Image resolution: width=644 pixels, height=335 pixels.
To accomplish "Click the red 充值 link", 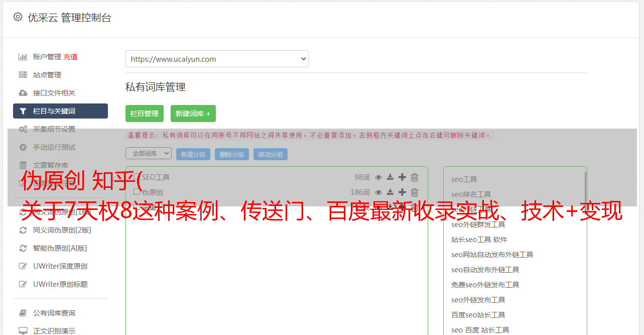I will [x=70, y=57].
